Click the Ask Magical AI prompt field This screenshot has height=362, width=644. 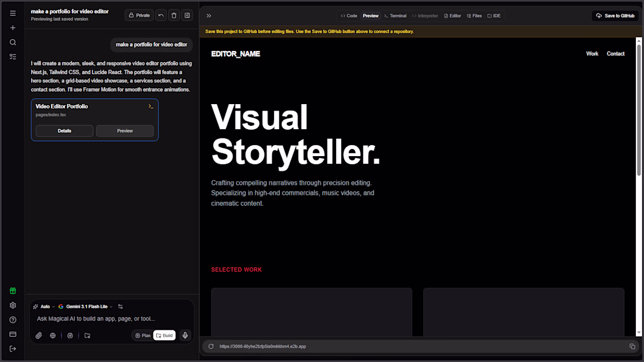point(111,319)
